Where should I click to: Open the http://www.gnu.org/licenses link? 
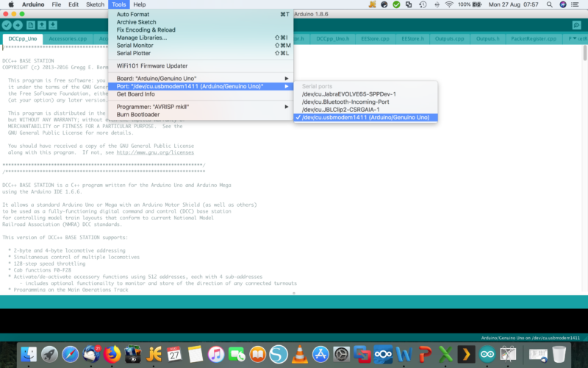point(155,152)
